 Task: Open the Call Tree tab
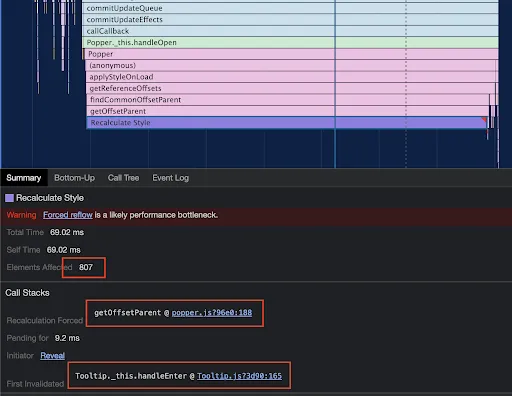click(123, 178)
